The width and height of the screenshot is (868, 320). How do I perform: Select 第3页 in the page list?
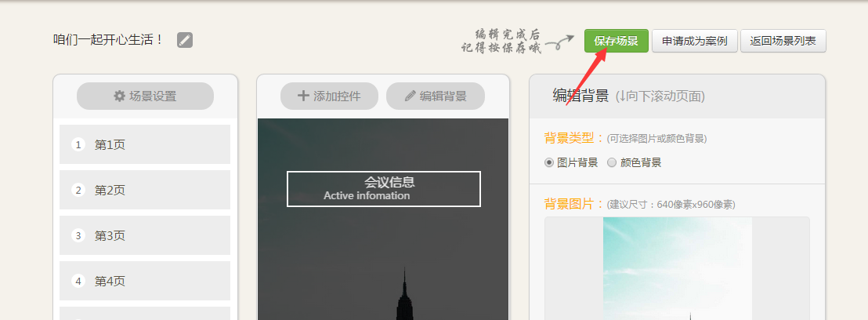144,236
